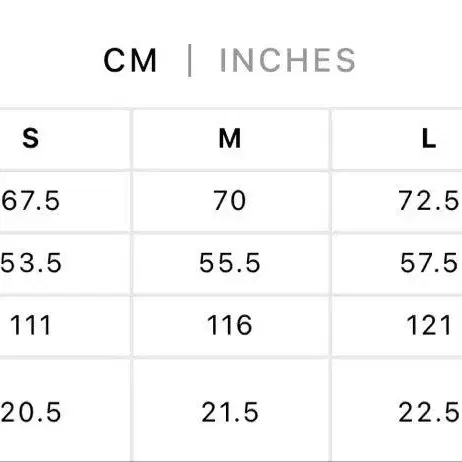Click the 22.5 value in L column
The image size is (462, 462).
[429, 412]
